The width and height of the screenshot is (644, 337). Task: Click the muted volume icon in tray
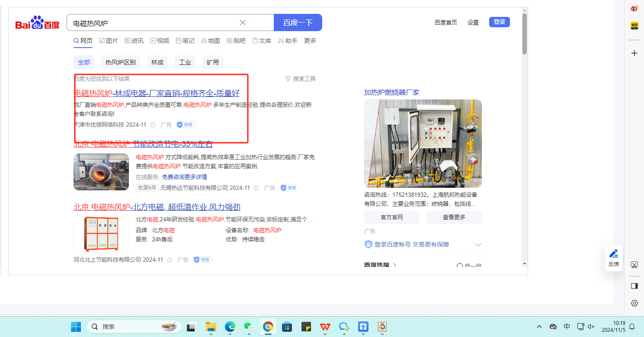click(592, 327)
